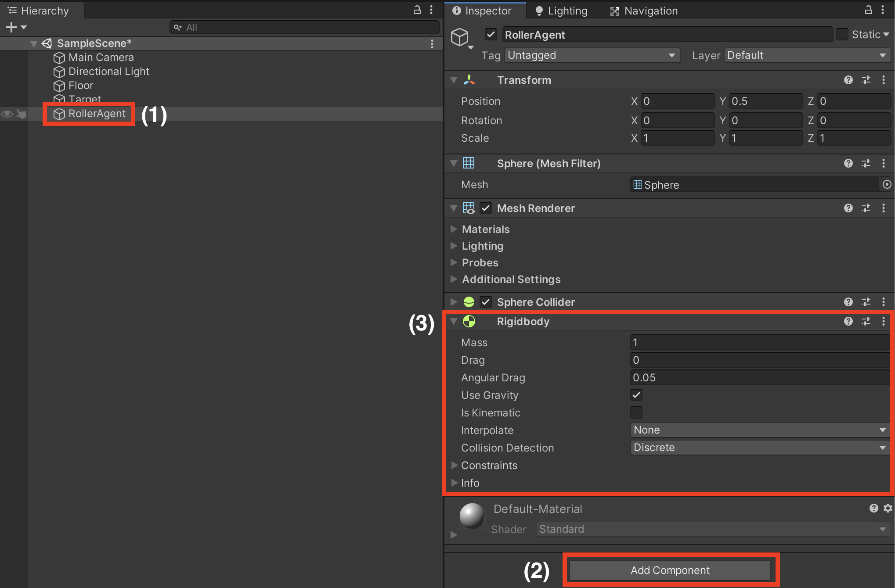Open the Collision Detection dropdown
Viewport: 895px width, 588px height.
click(x=760, y=448)
